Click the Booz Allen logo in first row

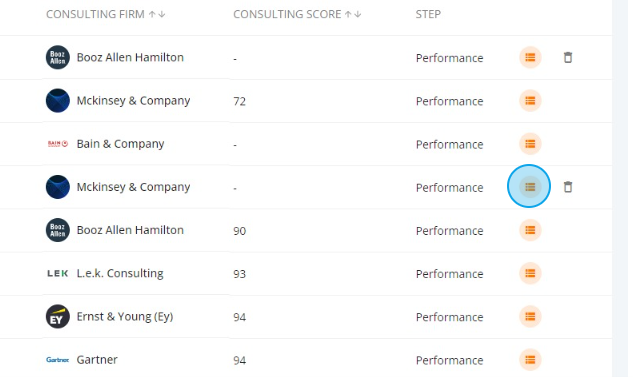click(58, 57)
